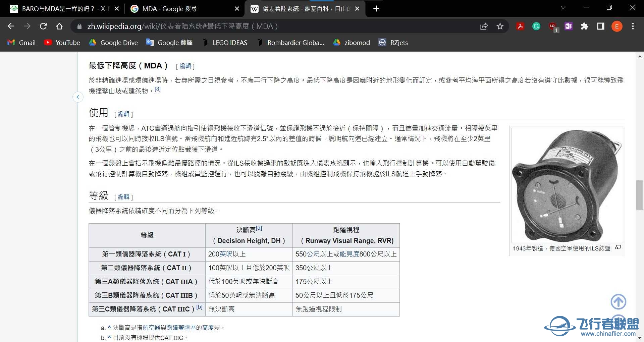The height and width of the screenshot is (342, 644).
Task: Open the Google 翻譯 bookmark
Action: (169, 43)
